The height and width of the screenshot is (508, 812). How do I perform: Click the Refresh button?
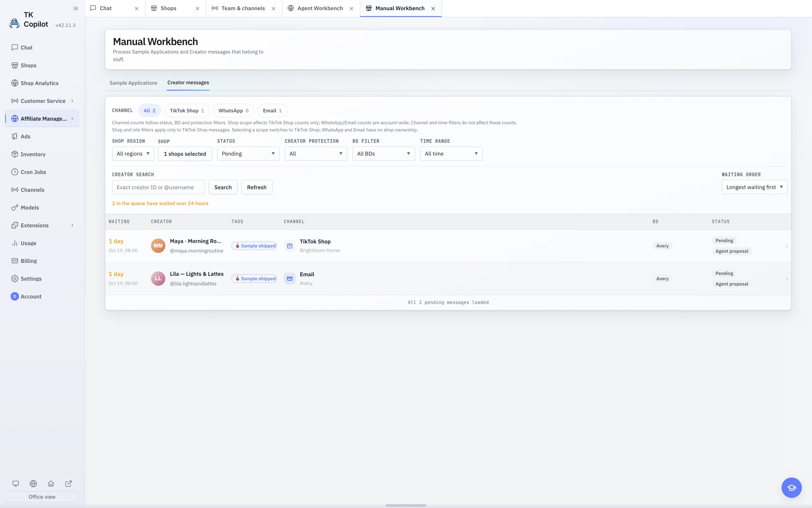pyautogui.click(x=257, y=187)
